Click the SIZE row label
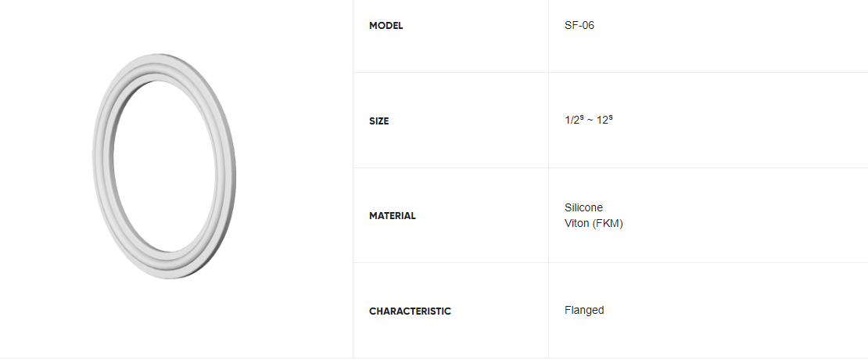 [378, 121]
